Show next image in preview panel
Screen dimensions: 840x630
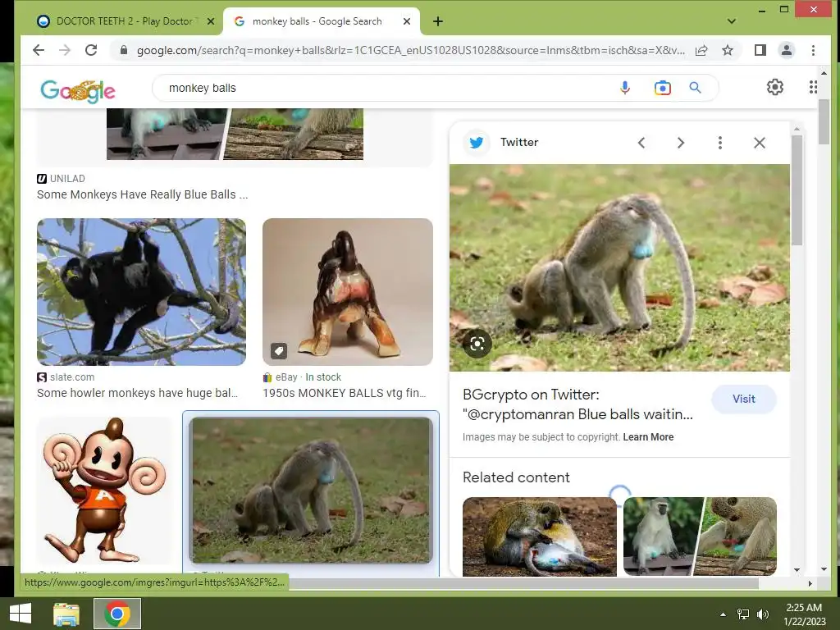click(x=680, y=143)
